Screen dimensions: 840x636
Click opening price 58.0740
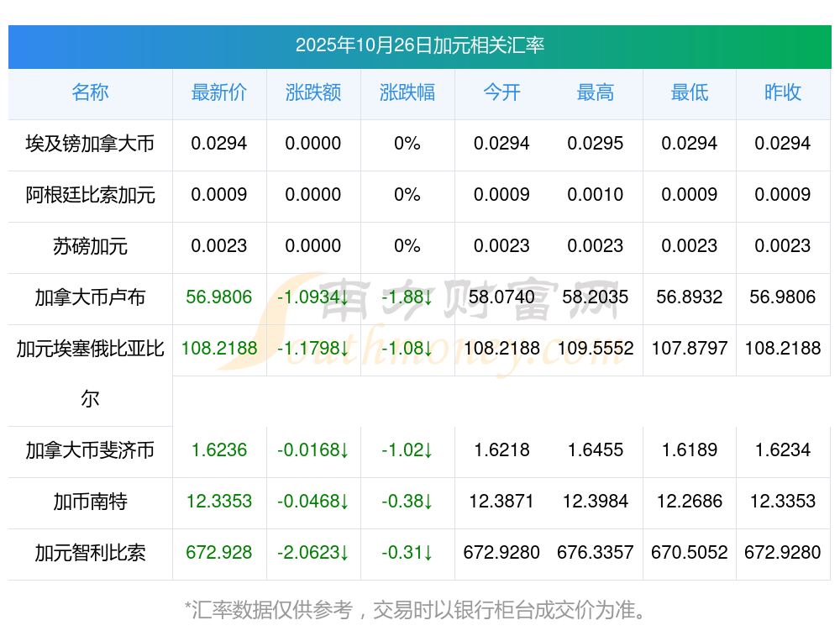tap(501, 297)
